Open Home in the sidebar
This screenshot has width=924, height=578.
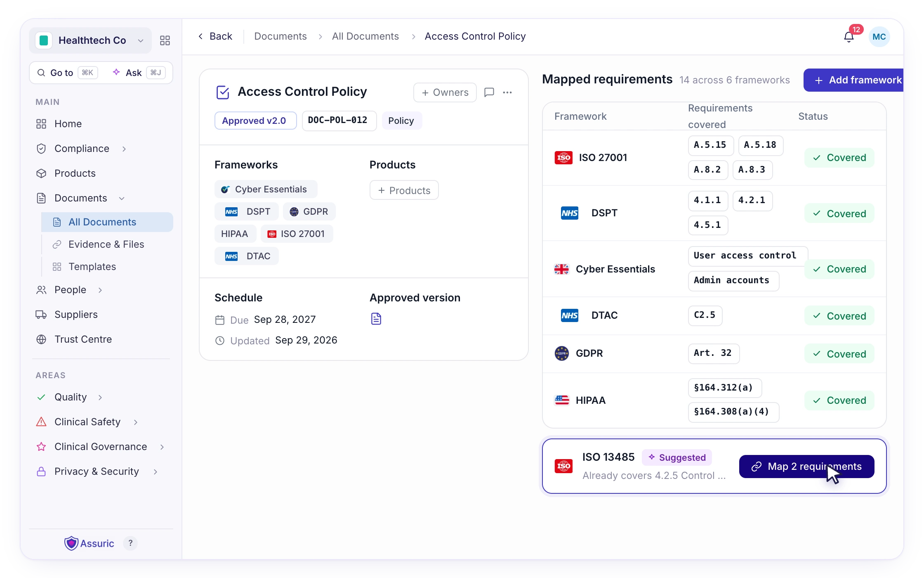pos(101,124)
